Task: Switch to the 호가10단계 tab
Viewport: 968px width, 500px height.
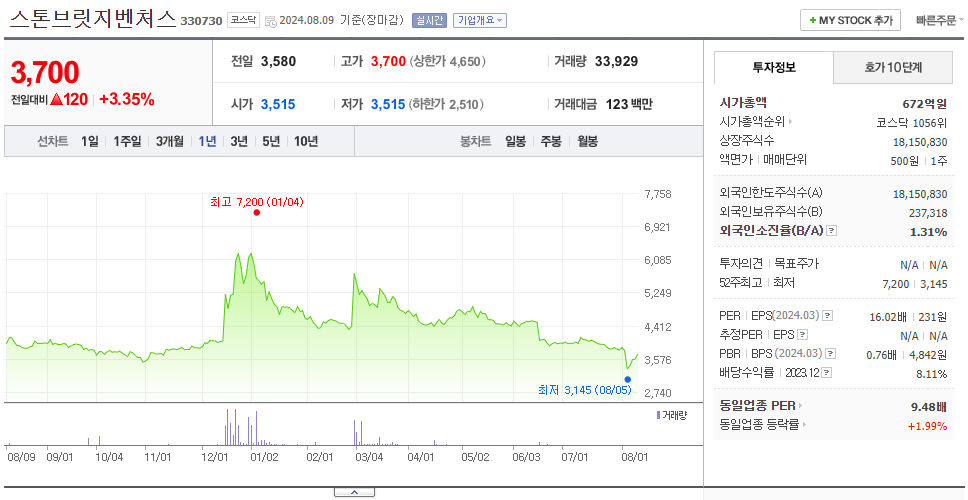Action: pos(893,67)
